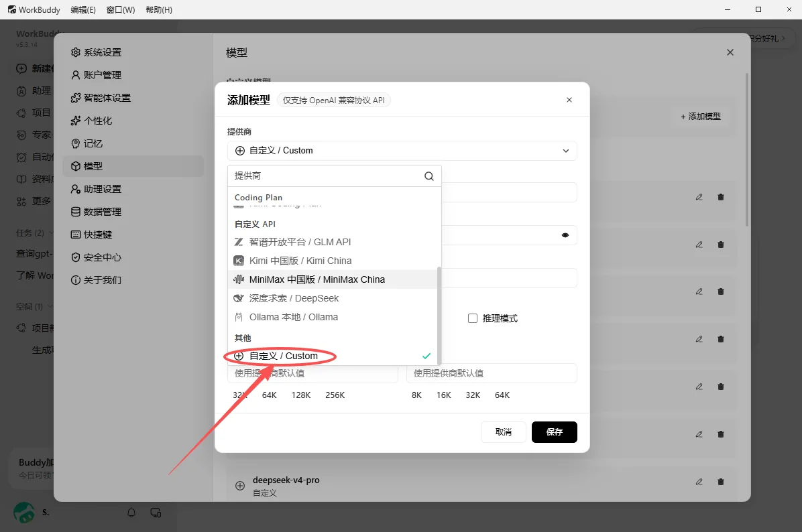Click the deepseek-v4-pro model name
This screenshot has height=532, width=802.
point(286,480)
